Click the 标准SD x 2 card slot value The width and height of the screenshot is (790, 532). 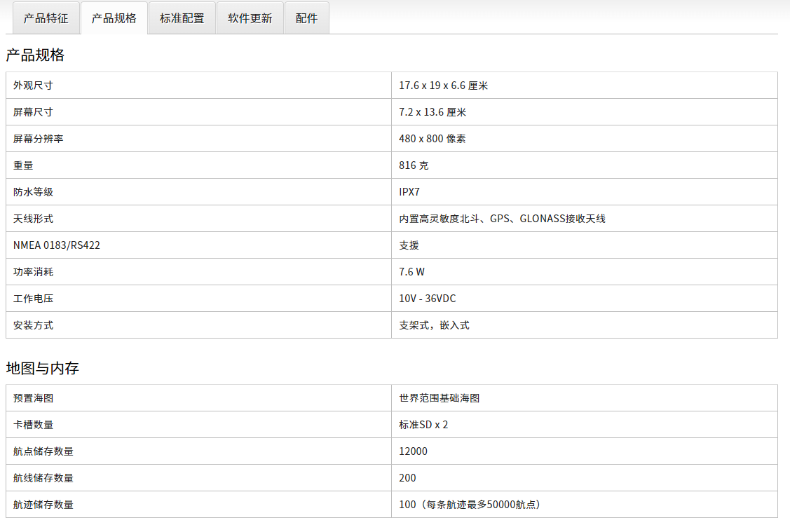pos(423,425)
